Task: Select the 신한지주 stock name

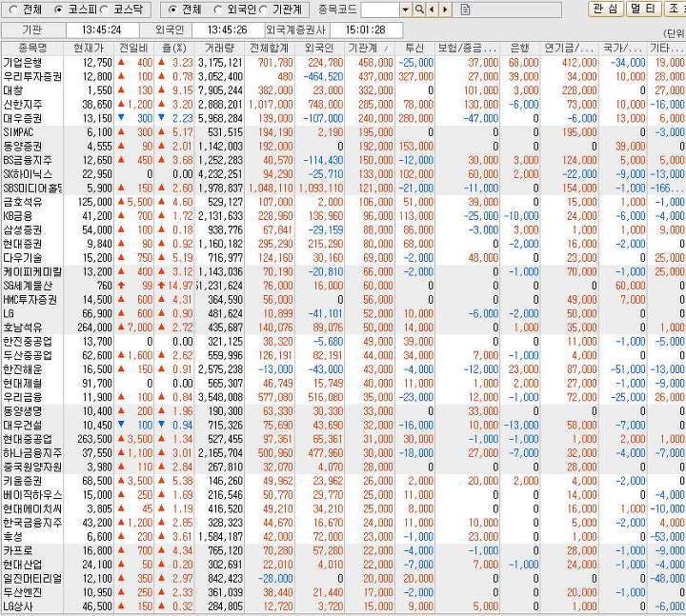Action: tap(22, 105)
